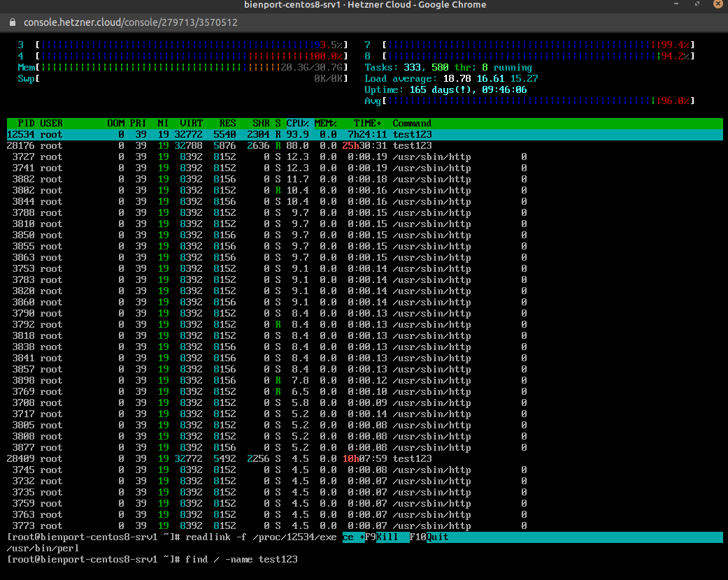Click the RES column header
Screen dimensions: 728x580
pyautogui.click(x=227, y=124)
